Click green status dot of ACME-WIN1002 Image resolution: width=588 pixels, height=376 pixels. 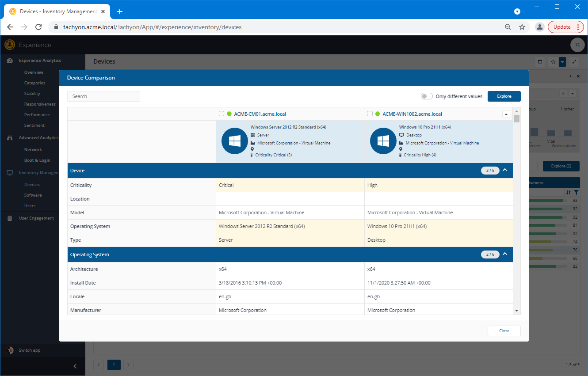point(378,114)
